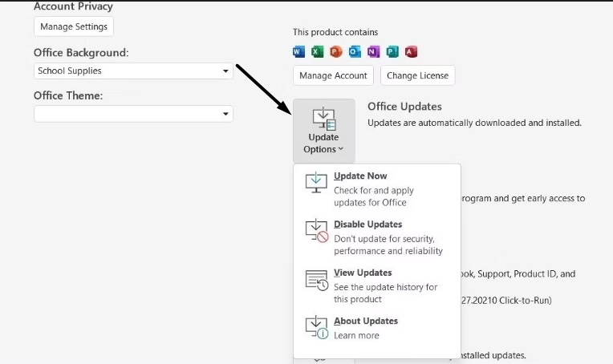613x364 pixels.
Task: Click the Click-to-Run version text
Action: [506, 301]
